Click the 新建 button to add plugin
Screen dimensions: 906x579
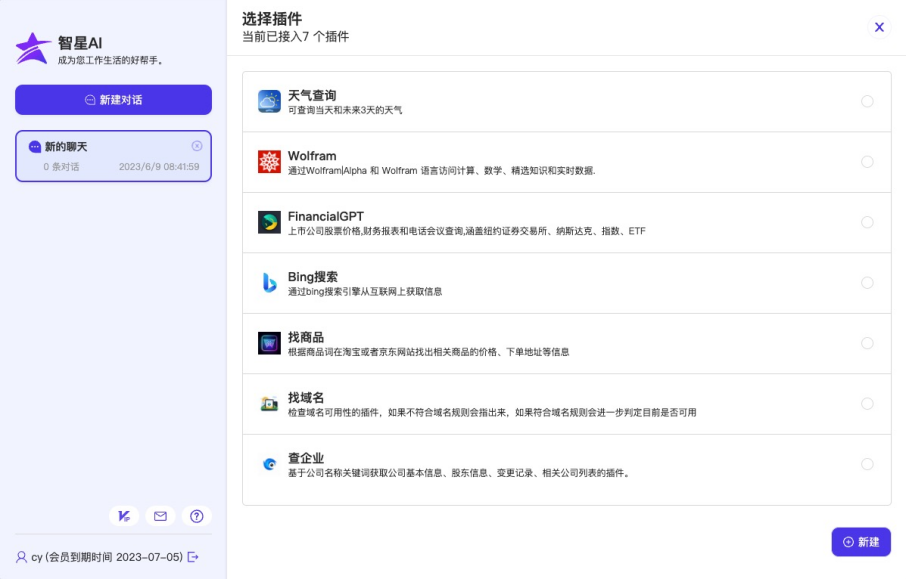(861, 542)
